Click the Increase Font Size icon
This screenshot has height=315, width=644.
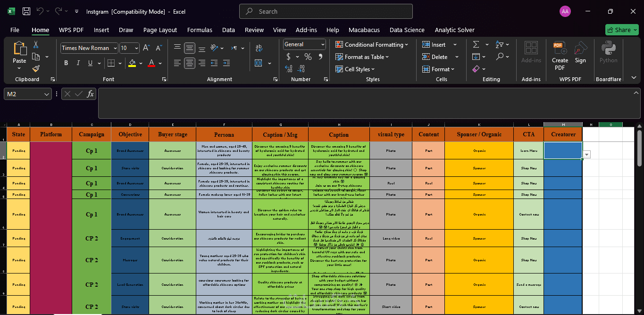click(x=146, y=48)
